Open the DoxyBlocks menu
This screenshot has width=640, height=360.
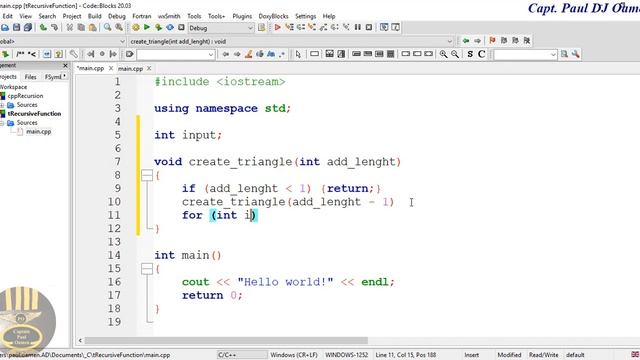(x=273, y=16)
